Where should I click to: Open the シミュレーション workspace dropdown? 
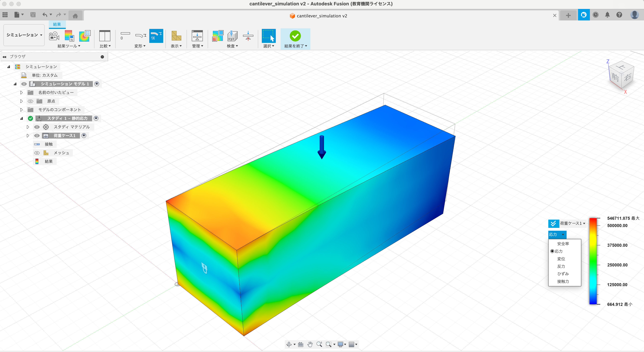click(24, 35)
